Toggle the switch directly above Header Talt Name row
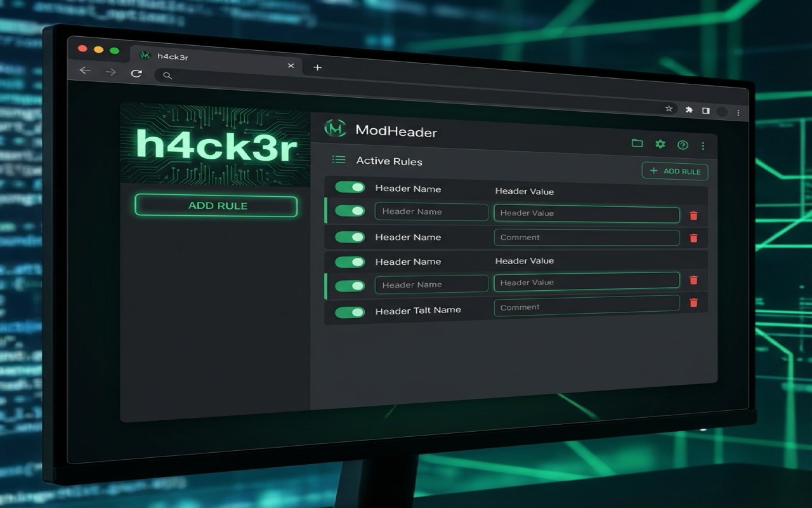The height and width of the screenshot is (508, 812). [350, 286]
